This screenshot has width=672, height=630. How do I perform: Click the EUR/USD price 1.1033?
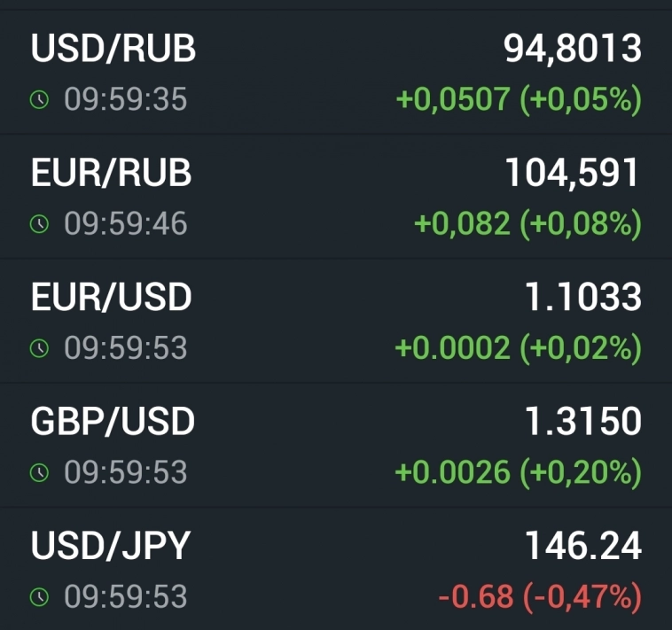(x=583, y=298)
